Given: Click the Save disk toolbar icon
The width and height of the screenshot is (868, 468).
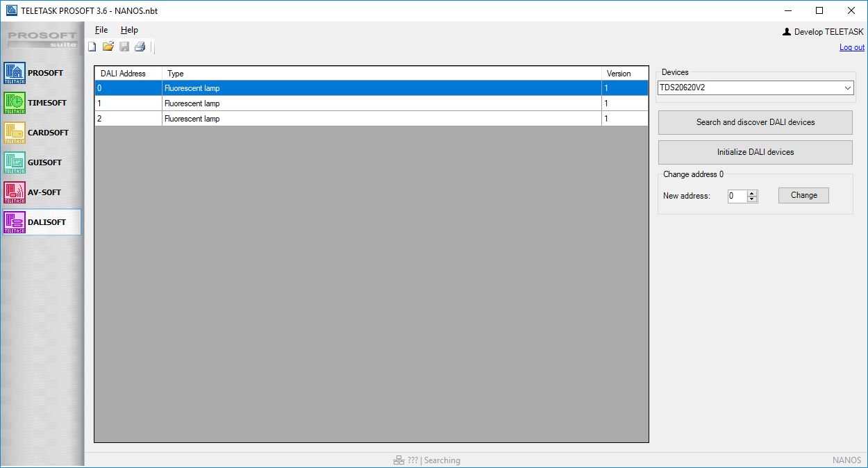Looking at the screenshot, I should pyautogui.click(x=124, y=47).
